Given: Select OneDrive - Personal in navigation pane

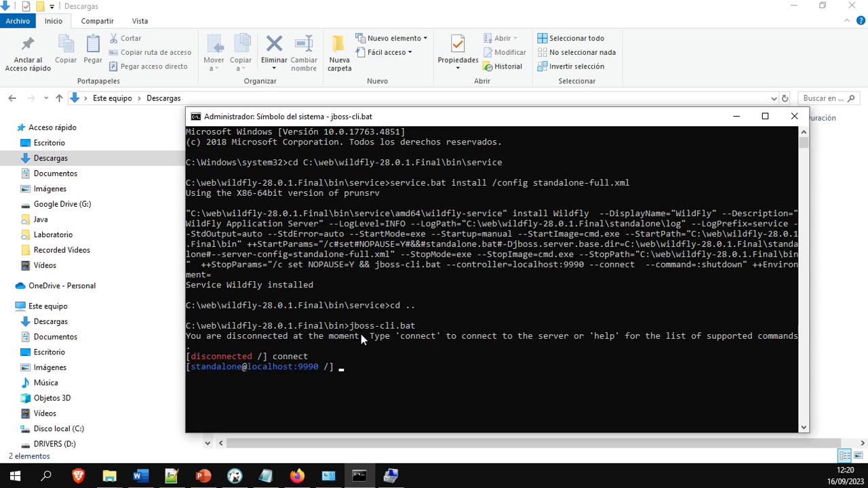Looking at the screenshot, I should click(x=62, y=286).
